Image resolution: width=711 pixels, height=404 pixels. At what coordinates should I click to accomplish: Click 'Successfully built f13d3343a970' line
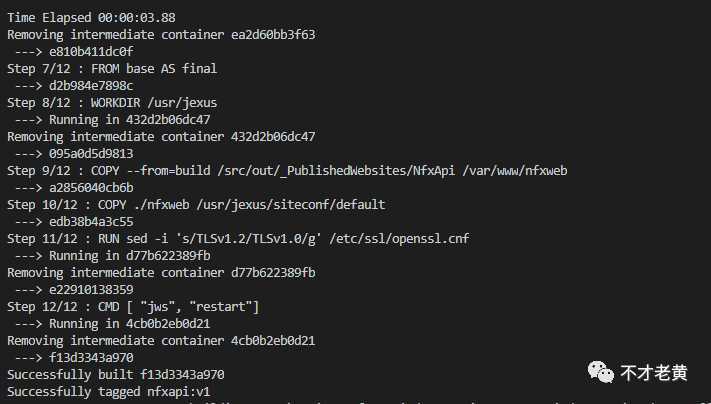point(116,375)
